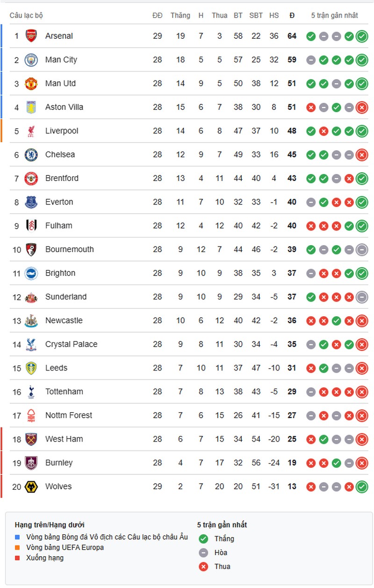Click the Wolves club crest
This screenshot has width=374, height=588.
tap(31, 486)
